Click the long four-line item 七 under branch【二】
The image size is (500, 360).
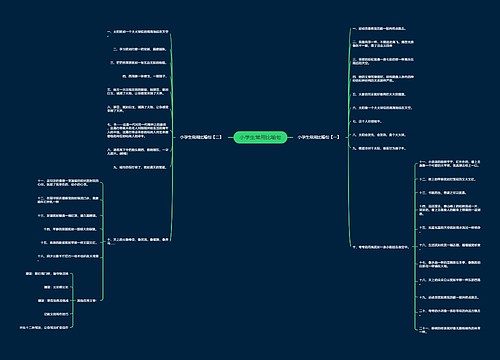(138, 130)
